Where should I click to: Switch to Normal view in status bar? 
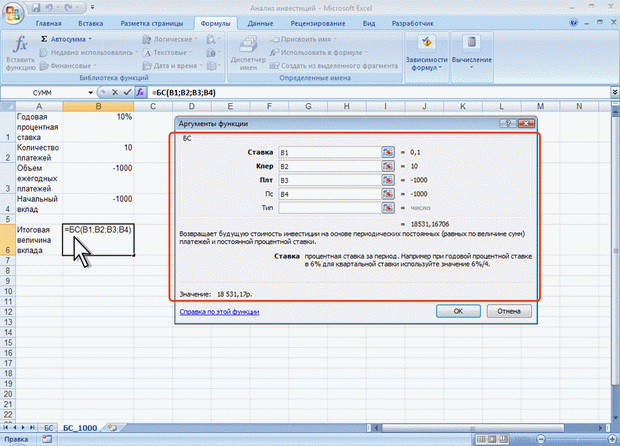click(x=481, y=439)
